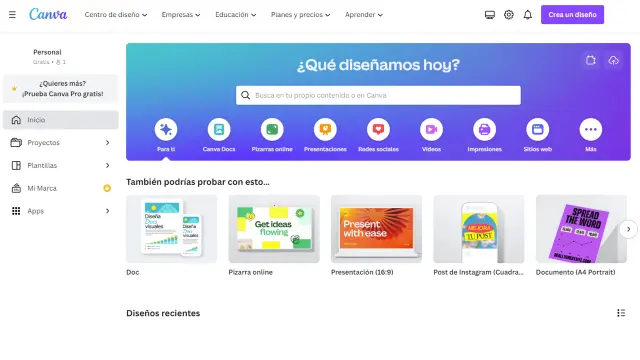Click the Diseños recientes heading
Screen dimensions: 640x360
pyautogui.click(x=163, y=313)
